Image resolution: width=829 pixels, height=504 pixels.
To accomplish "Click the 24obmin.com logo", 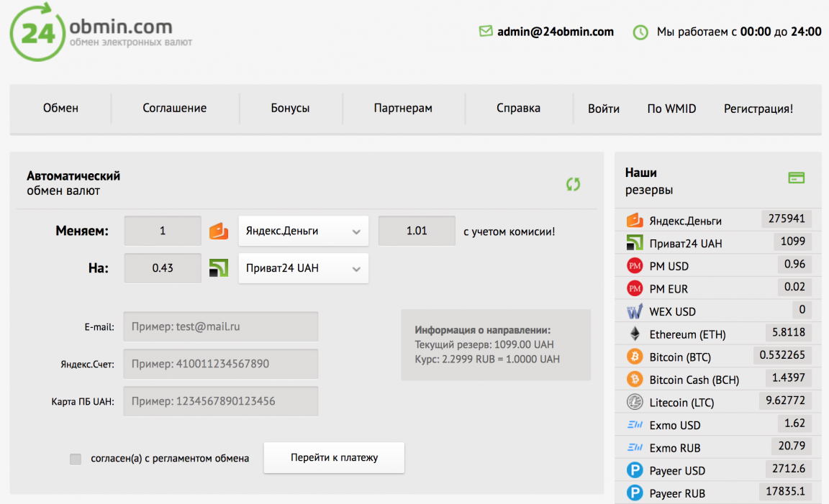I will [101, 32].
